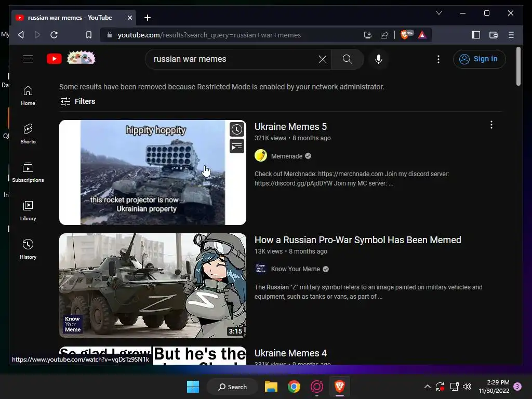Click the Sign in button

[x=479, y=59]
